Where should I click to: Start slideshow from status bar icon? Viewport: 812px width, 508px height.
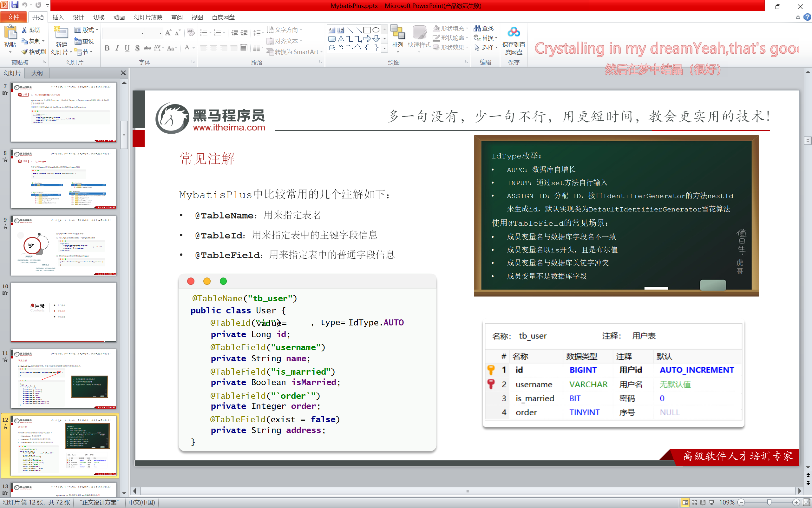coord(712,503)
